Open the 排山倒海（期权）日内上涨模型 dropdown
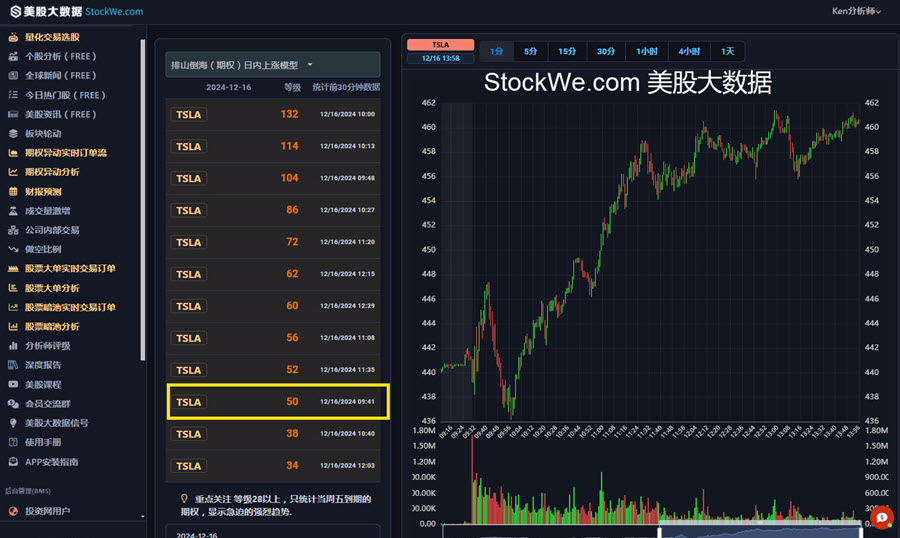Viewport: 900px width, 538px height. point(273,65)
